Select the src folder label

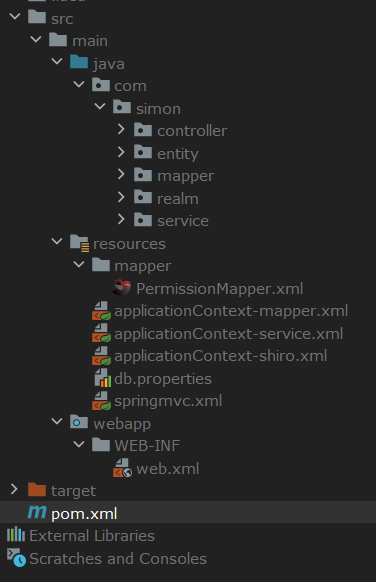(x=62, y=19)
